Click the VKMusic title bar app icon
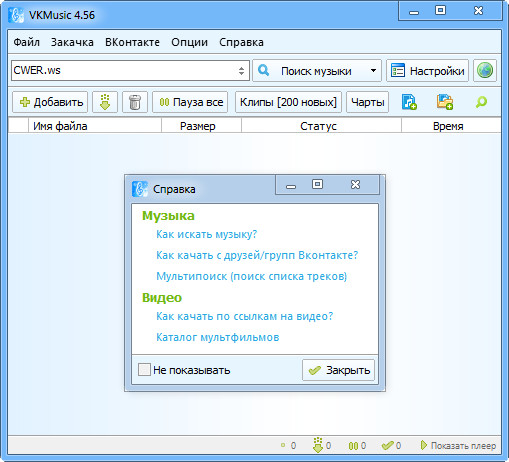The image size is (509, 462). click(x=16, y=15)
